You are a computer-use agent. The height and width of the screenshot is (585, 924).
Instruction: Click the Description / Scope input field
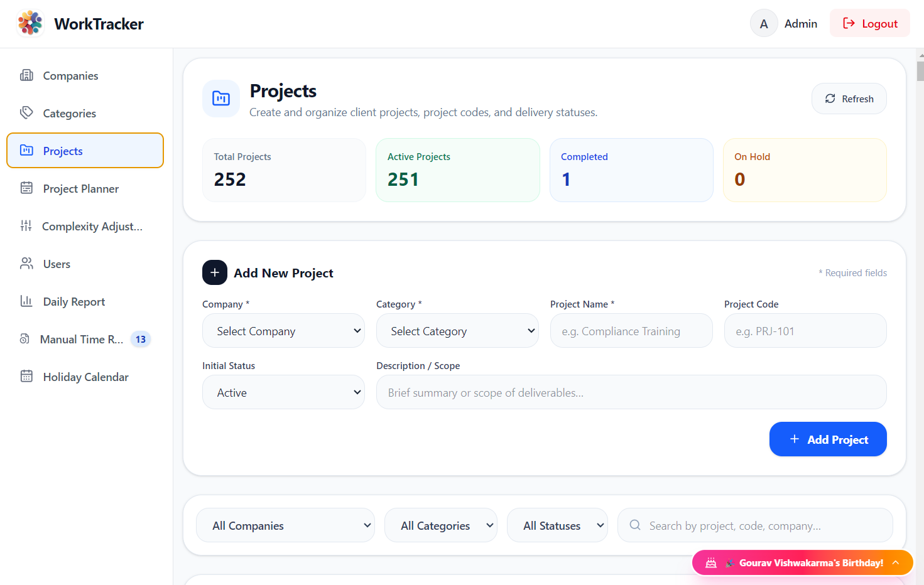[631, 392]
